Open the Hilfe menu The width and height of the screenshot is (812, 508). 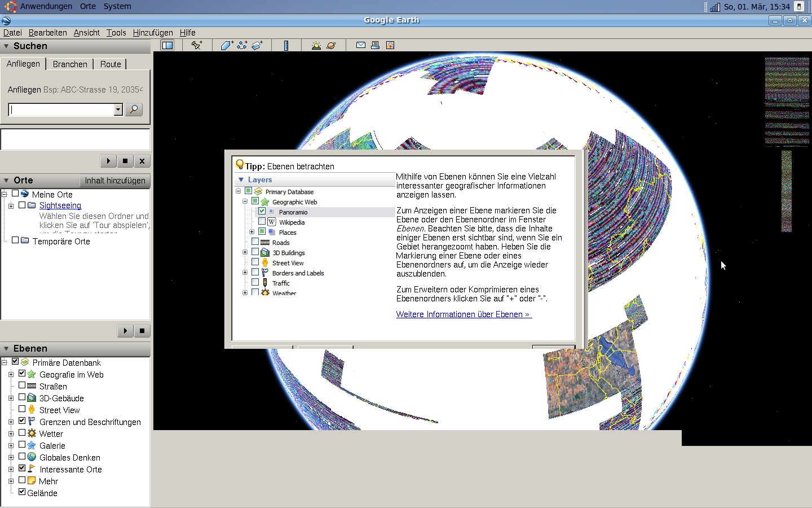pos(188,33)
